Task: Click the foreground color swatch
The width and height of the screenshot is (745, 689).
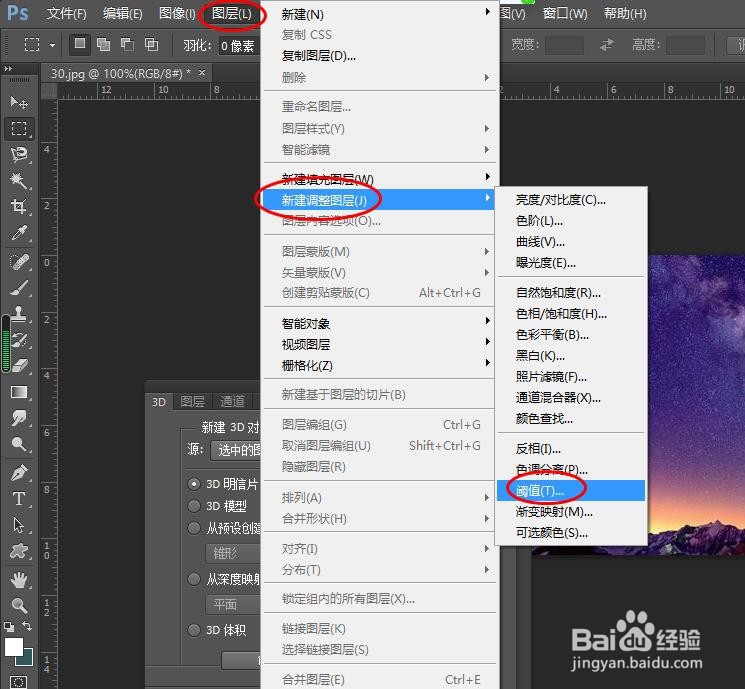Action: click(13, 647)
